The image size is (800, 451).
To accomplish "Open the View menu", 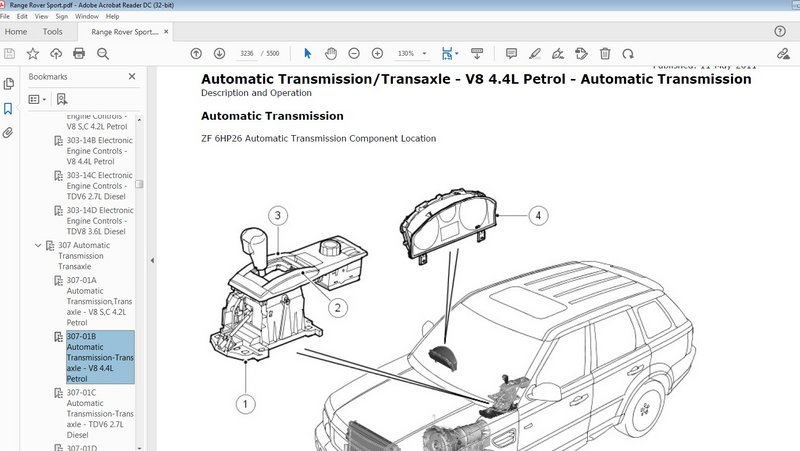I will [x=41, y=16].
